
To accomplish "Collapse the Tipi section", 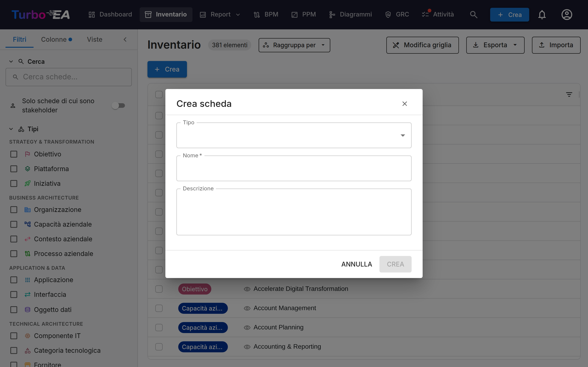I will 11,129.
